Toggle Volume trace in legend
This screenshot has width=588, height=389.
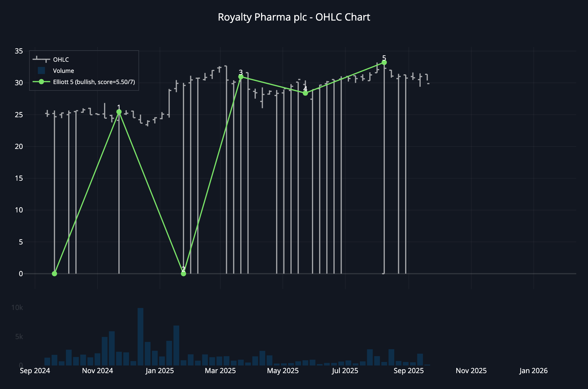[63, 71]
